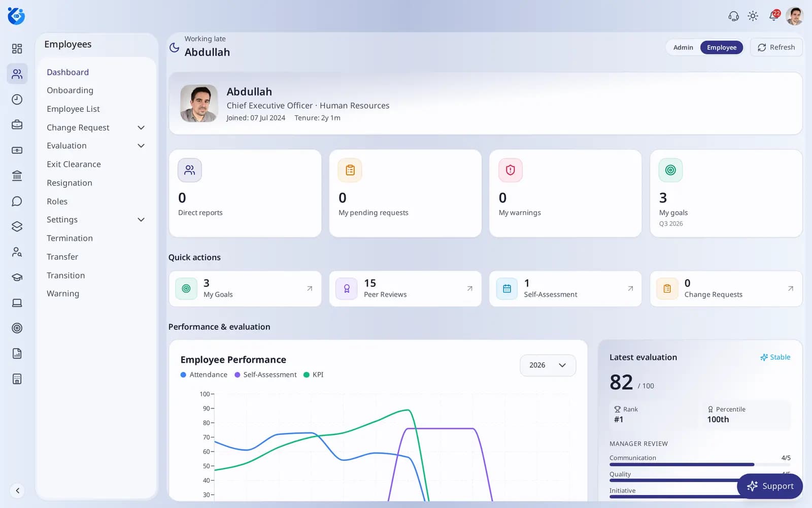
Task: Go to Resignation page
Action: 70,183
